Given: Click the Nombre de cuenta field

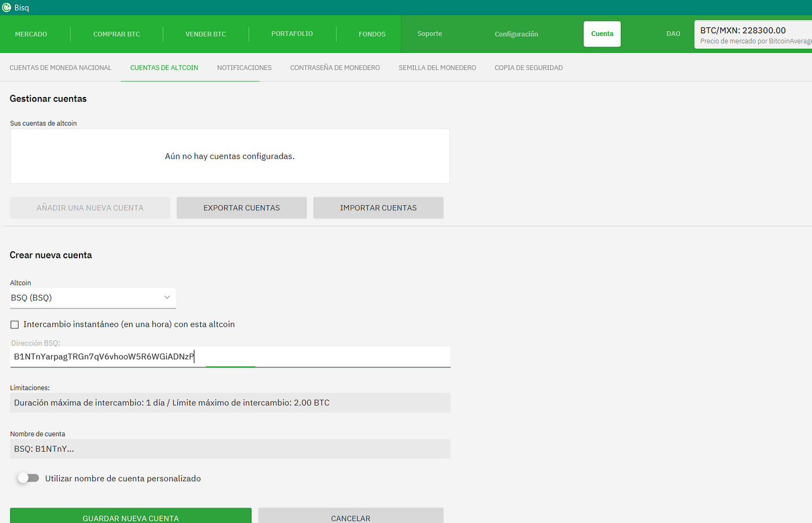Looking at the screenshot, I should point(230,449).
